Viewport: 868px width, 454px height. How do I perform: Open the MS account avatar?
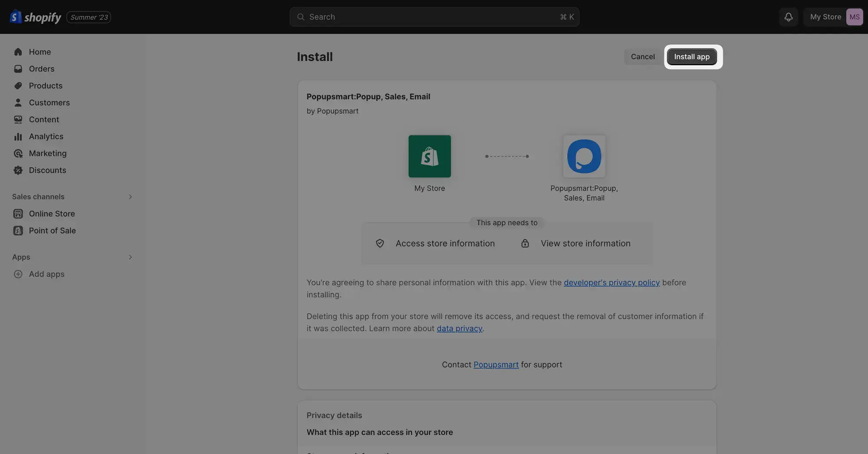pos(854,17)
